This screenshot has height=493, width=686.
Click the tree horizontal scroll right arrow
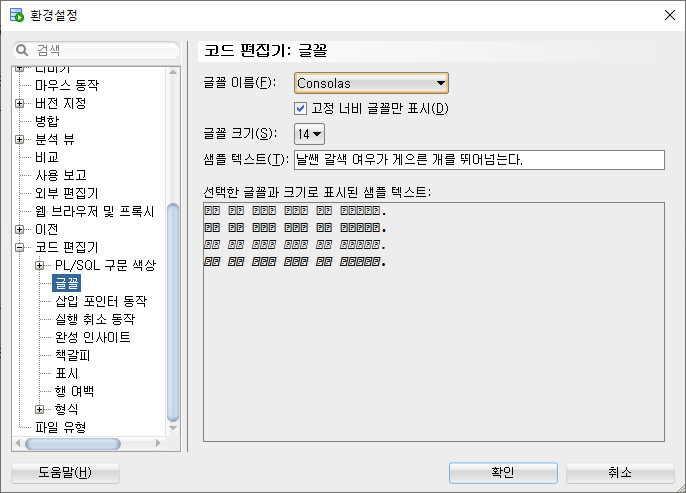(x=158, y=444)
